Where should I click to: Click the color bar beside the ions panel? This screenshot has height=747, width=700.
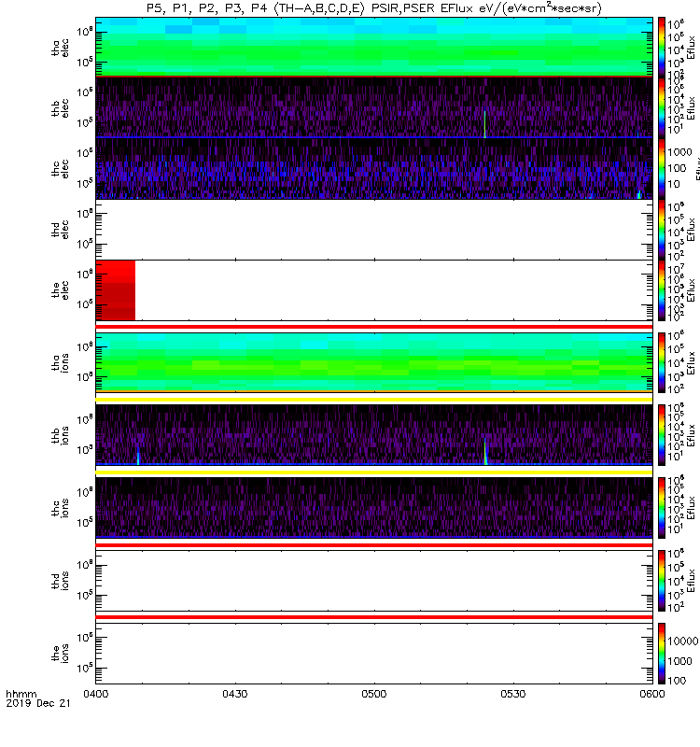(662, 653)
